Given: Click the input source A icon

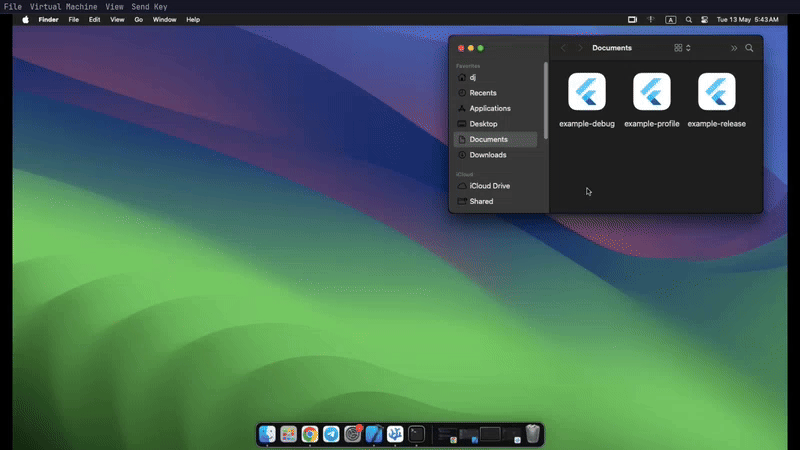Looking at the screenshot, I should [x=670, y=20].
